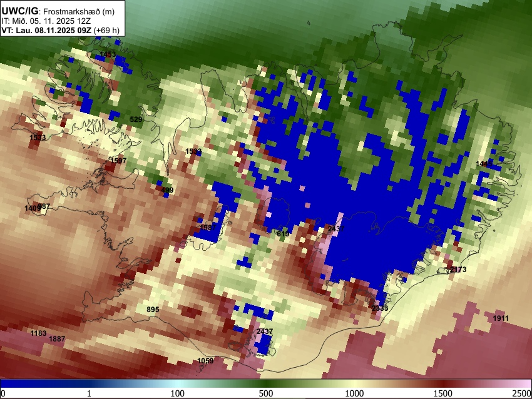Click the 619 height label

(283, 234)
